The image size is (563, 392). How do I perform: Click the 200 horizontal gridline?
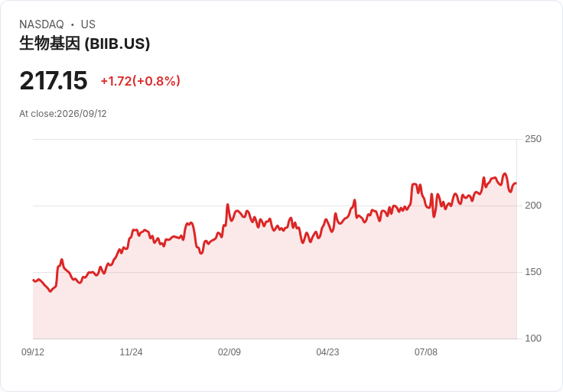pos(275,206)
